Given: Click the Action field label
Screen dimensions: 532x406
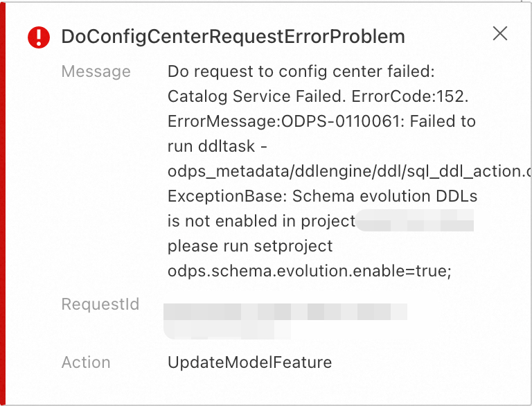Looking at the screenshot, I should pyautogui.click(x=86, y=362).
